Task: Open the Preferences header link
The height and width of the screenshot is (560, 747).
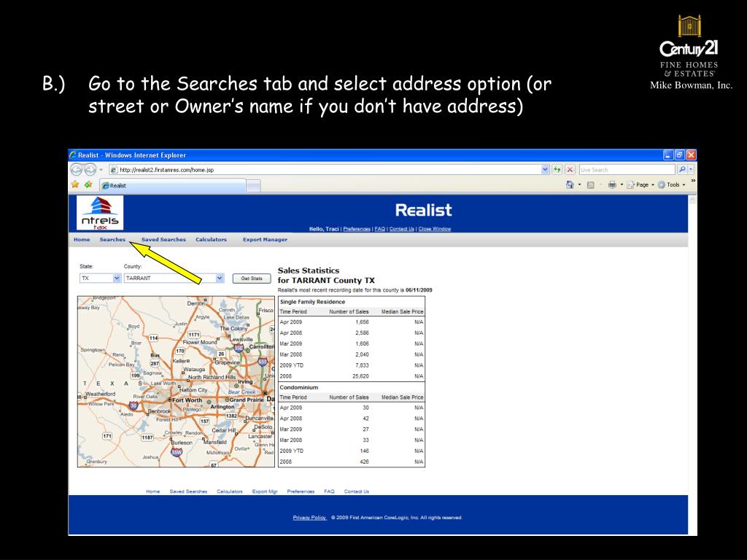Action: pyautogui.click(x=356, y=229)
